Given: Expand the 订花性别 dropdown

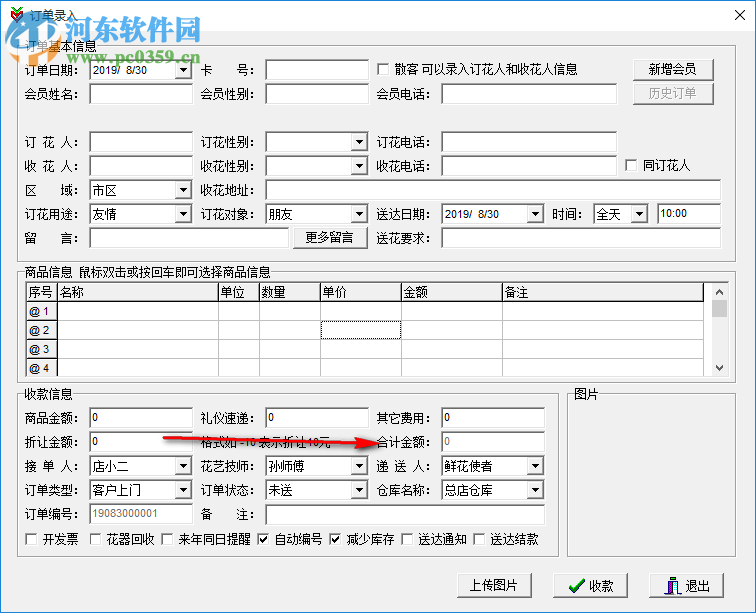Looking at the screenshot, I should [359, 142].
